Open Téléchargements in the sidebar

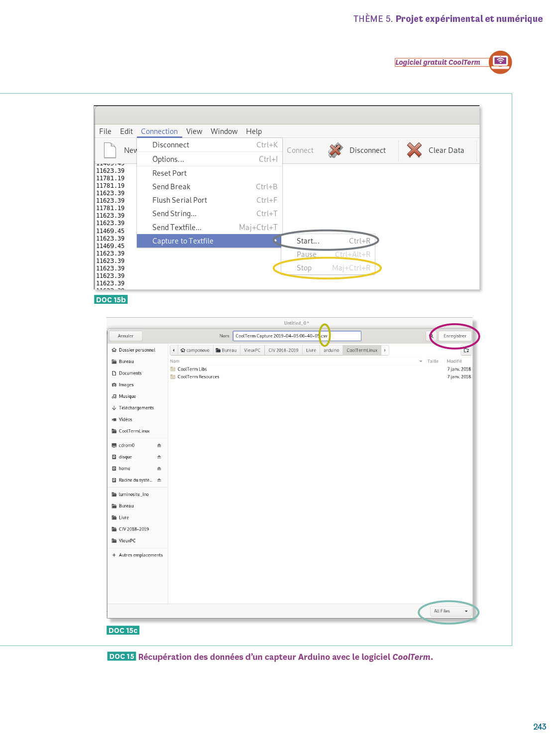(x=136, y=408)
